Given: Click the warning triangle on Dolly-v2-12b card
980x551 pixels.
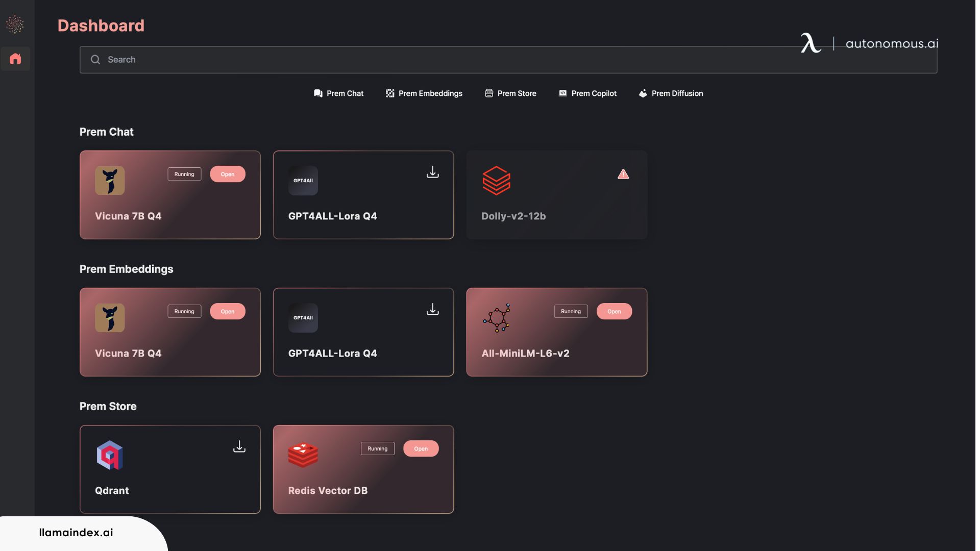Looking at the screenshot, I should point(623,174).
